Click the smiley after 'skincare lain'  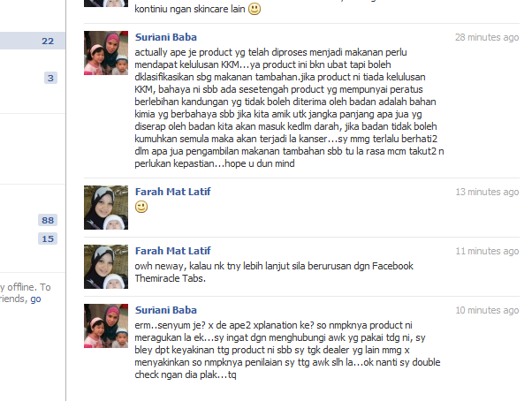255,9
